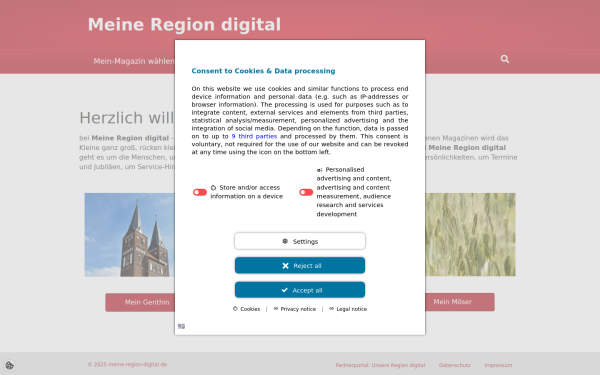Image resolution: width=600 pixels, height=375 pixels.
Task: Open 'Partnerportal: Unsere Region digital' footer link
Action: click(380, 365)
